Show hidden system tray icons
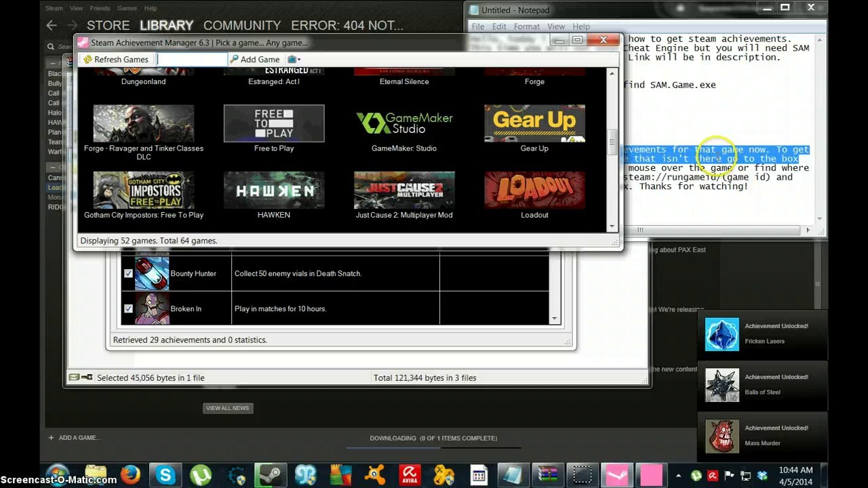Viewport: 868px width, 488px height. coord(678,475)
